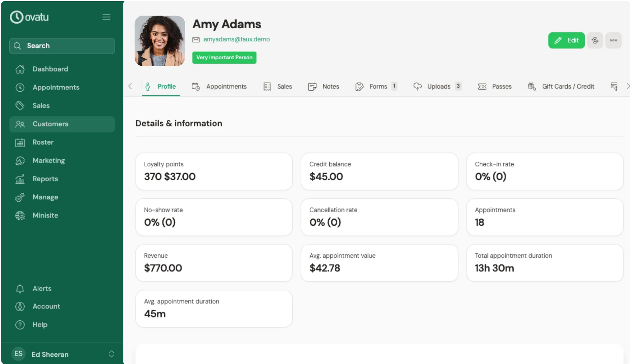
Task: Select the Manage gears icon
Action: click(20, 197)
